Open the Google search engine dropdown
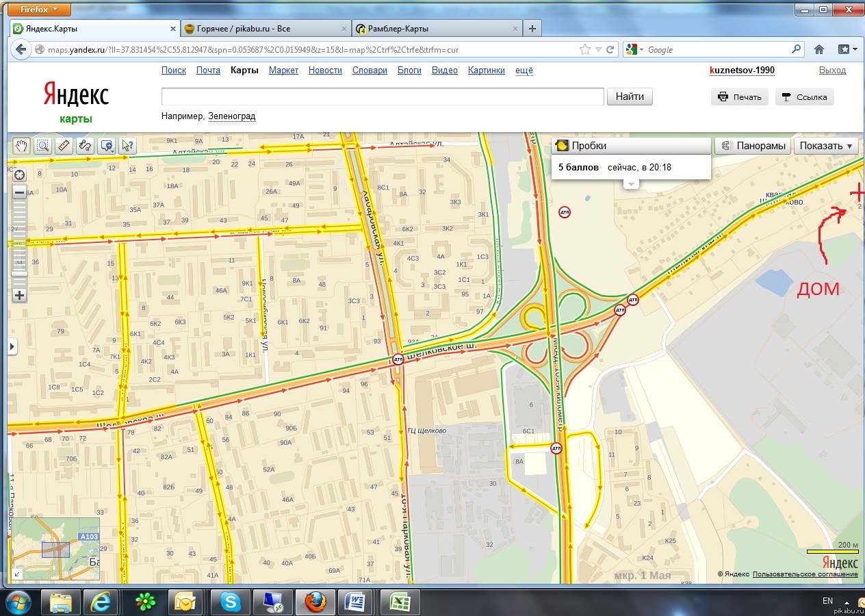865x616 pixels. click(634, 49)
